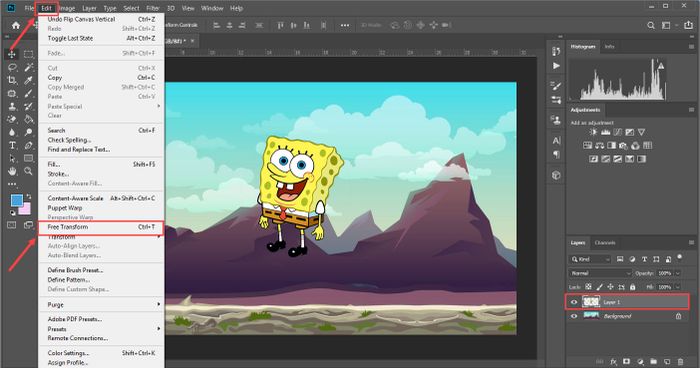Viewport: 700px width, 368px height.
Task: Open the Normal blend mode dropdown
Action: pos(600,273)
